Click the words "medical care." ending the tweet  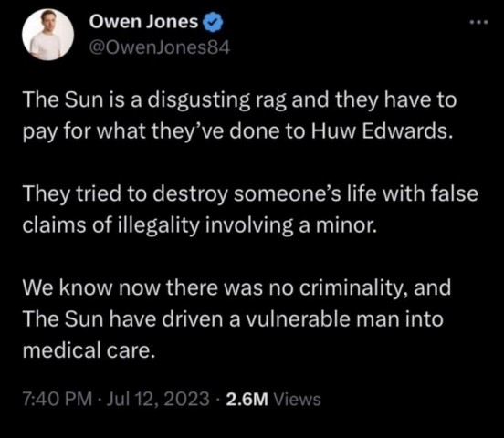89,350
